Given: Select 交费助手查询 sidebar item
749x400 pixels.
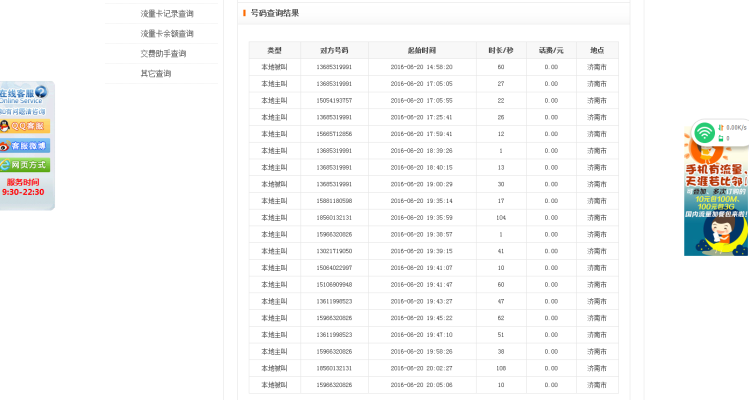Looking at the screenshot, I should [163, 54].
